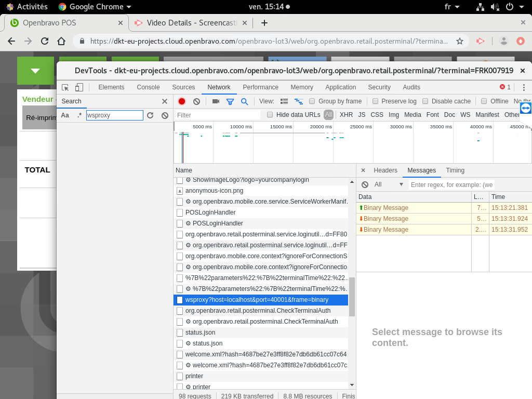Tick the Hide data URLs checkbox
532x399 pixels.
click(270, 115)
